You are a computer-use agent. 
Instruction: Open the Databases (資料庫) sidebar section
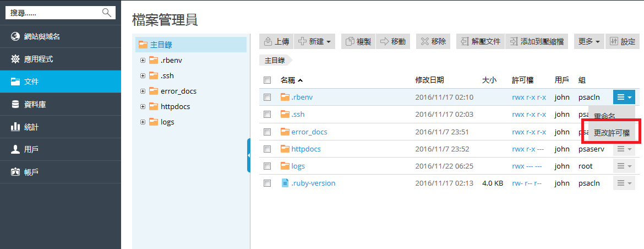click(39, 104)
